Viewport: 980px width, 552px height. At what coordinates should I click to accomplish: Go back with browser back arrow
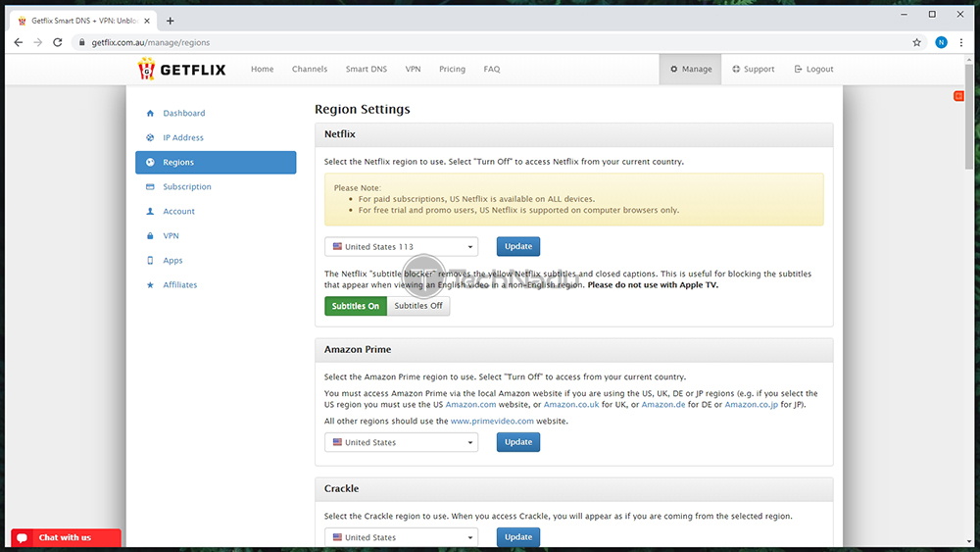(18, 42)
